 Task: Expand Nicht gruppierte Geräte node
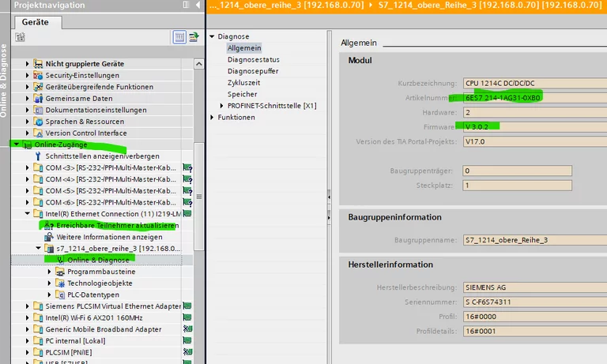coord(27,64)
